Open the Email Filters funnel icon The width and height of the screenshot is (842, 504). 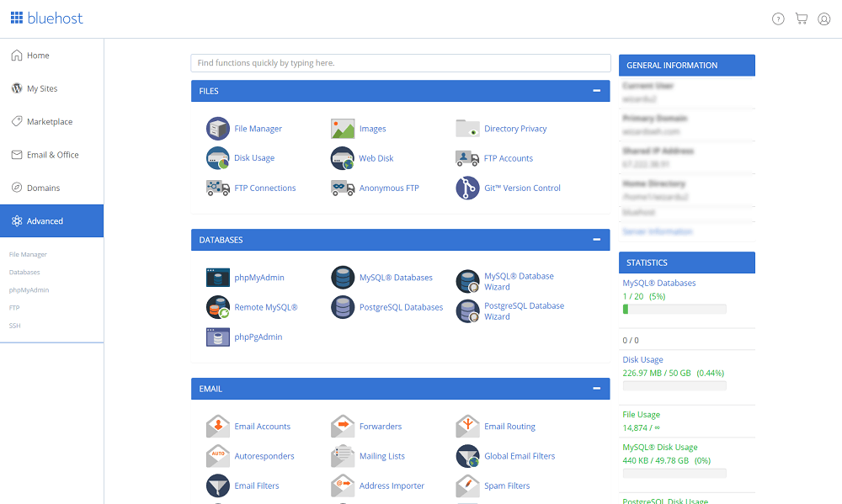click(x=217, y=485)
